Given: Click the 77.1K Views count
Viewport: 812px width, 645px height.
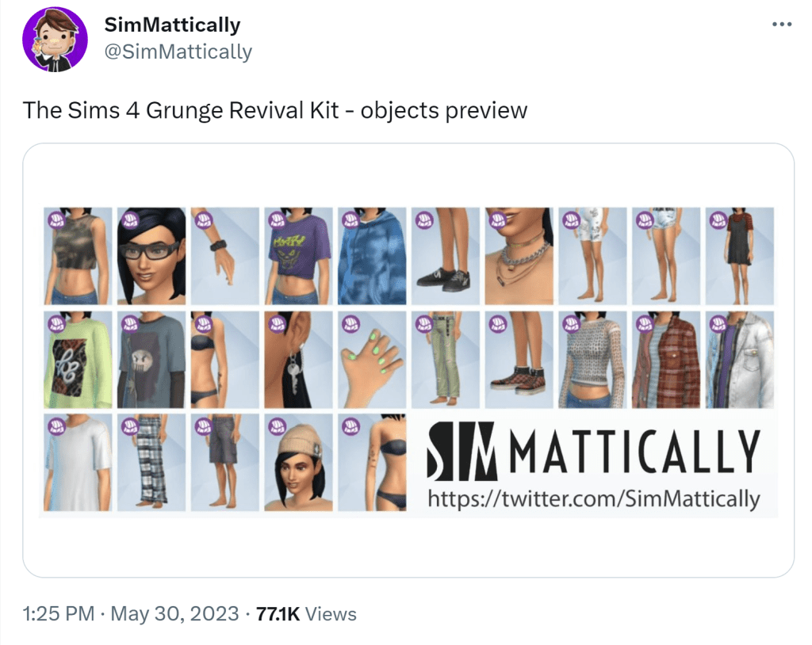Looking at the screenshot, I should click(x=306, y=614).
